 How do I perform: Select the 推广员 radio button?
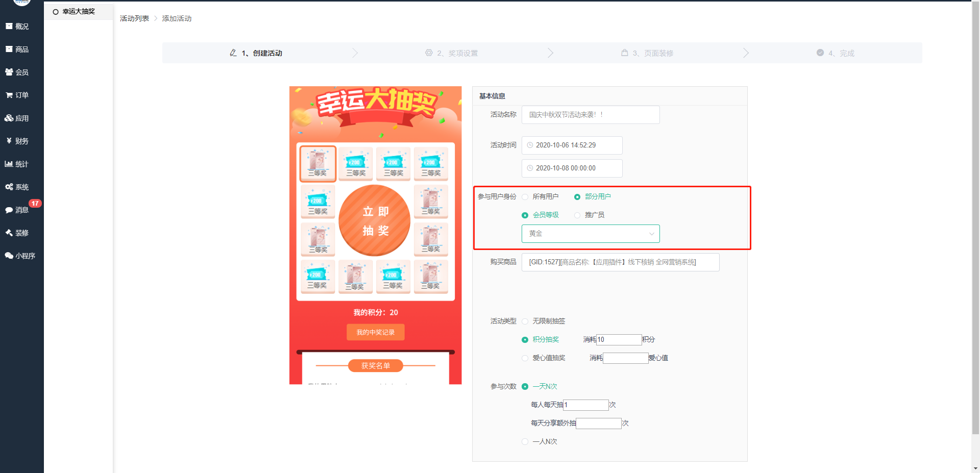(x=577, y=215)
